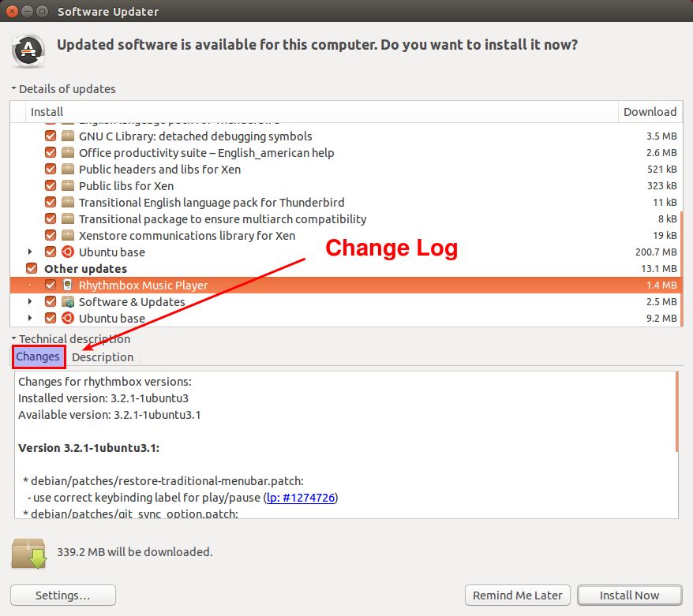Click package icon for Public headers and libs
The width and height of the screenshot is (693, 616).
pos(68,169)
